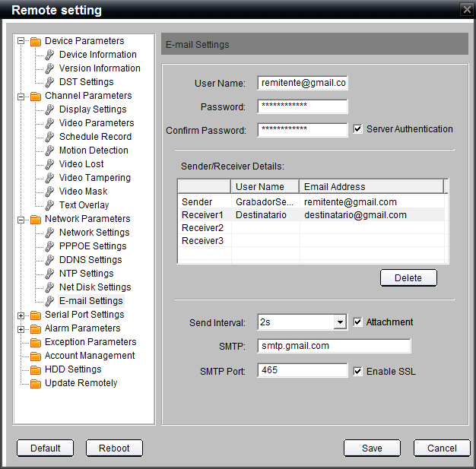The image size is (476, 469).
Task: Close the Remote setting window
Action: (467, 10)
